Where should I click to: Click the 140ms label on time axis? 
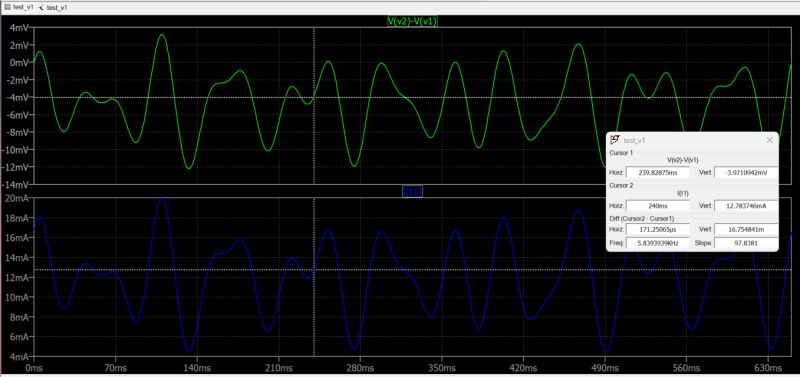click(x=197, y=367)
